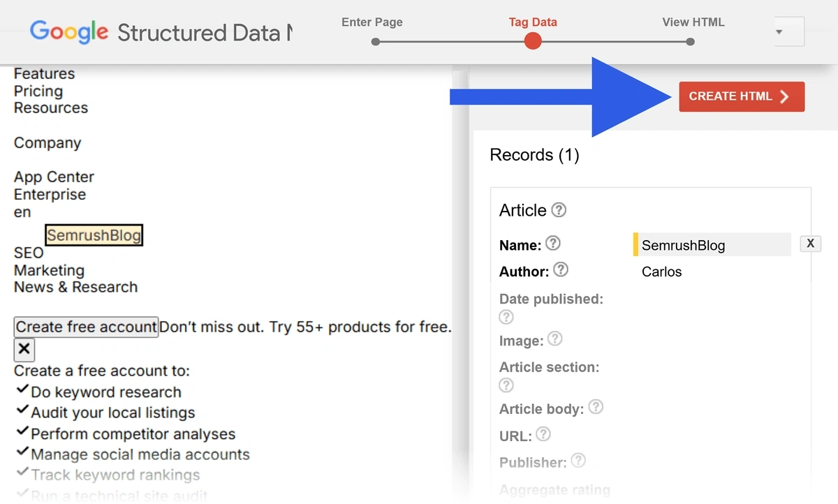This screenshot has height=504, width=838.
Task: Click Perform competitor analyses item
Action: [x=133, y=434]
